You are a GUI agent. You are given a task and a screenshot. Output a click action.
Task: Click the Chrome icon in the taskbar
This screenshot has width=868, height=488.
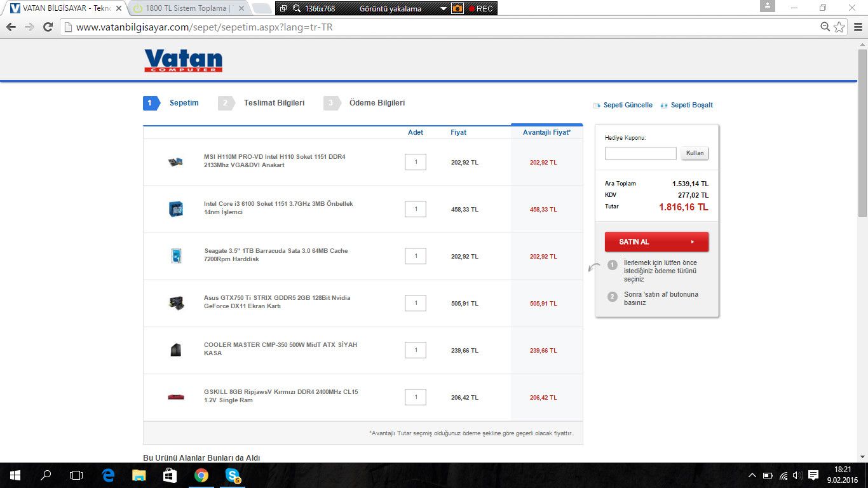[x=201, y=475]
